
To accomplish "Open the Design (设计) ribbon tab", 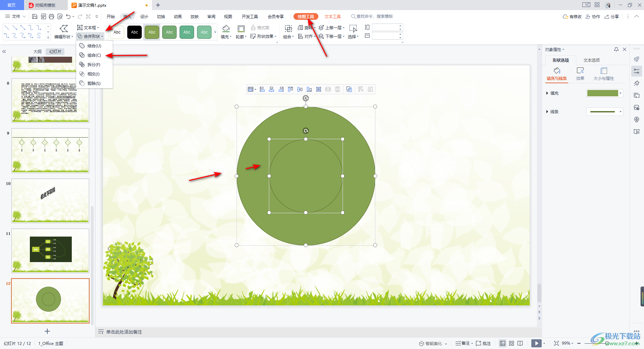I will pyautogui.click(x=144, y=16).
